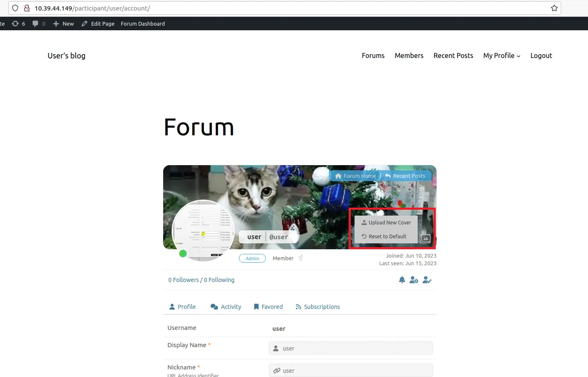Open Recent Posts in the top navigation
Image resolution: width=588 pixels, height=377 pixels.
[x=453, y=55]
